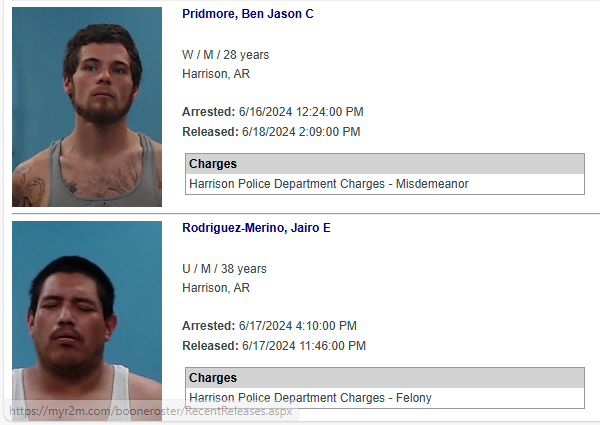Click the 'U / M / 38 years' text
600x425 pixels.
click(x=224, y=269)
